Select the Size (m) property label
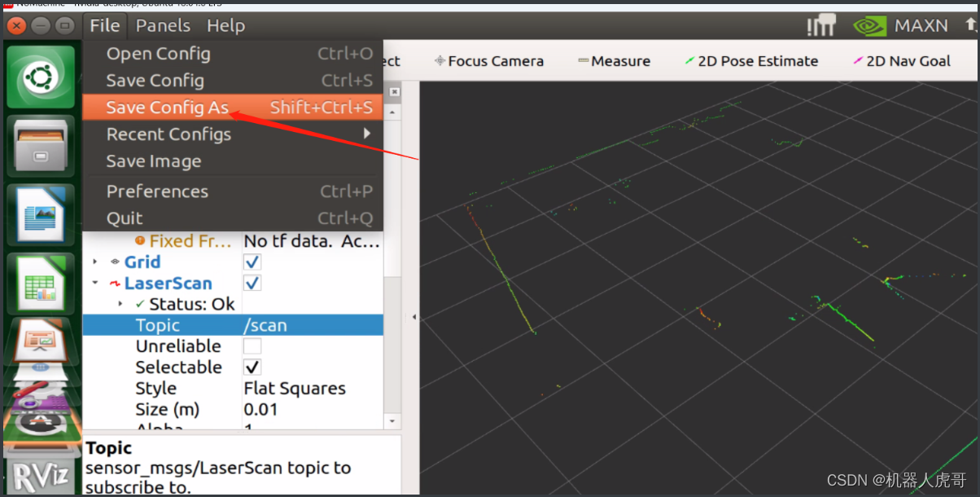Viewport: 980px width, 497px height. tap(167, 410)
